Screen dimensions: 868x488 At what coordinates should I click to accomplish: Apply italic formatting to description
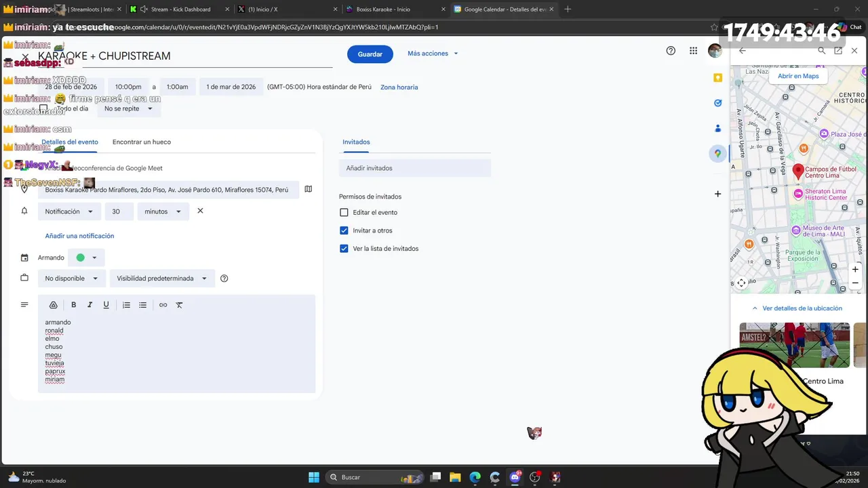[x=90, y=305]
